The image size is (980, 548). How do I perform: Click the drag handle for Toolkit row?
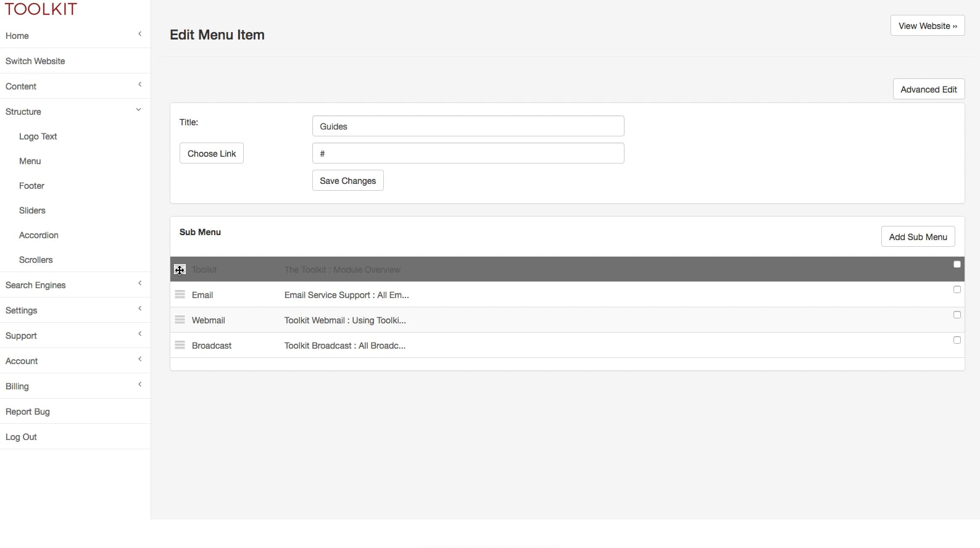pos(180,270)
